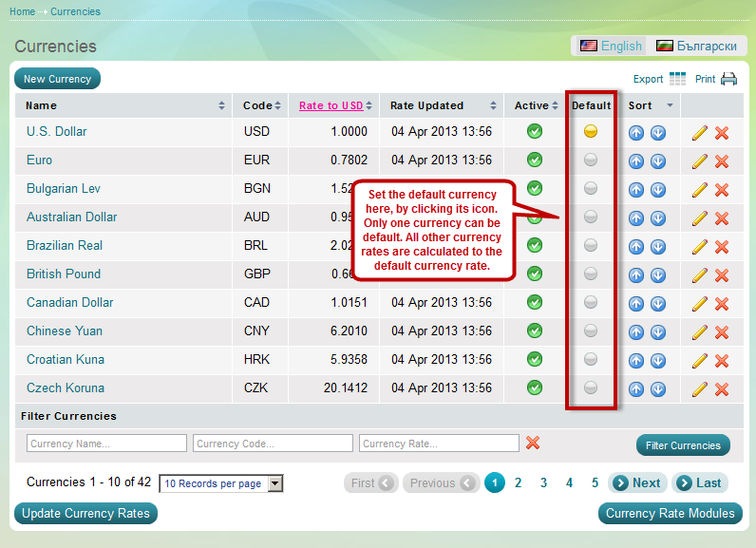
Task: Click the edit pencil icon for Euro
Action: coord(700,161)
